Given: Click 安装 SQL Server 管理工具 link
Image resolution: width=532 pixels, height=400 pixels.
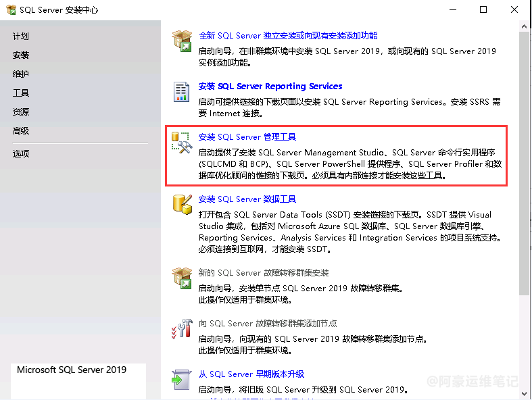Looking at the screenshot, I should (x=247, y=137).
